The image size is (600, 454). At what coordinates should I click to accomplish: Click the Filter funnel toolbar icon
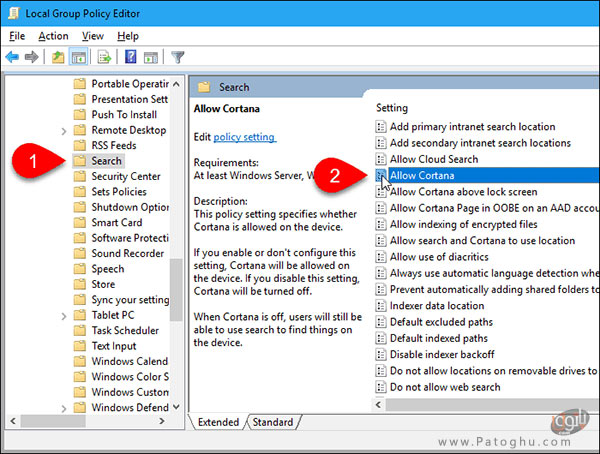[x=178, y=57]
